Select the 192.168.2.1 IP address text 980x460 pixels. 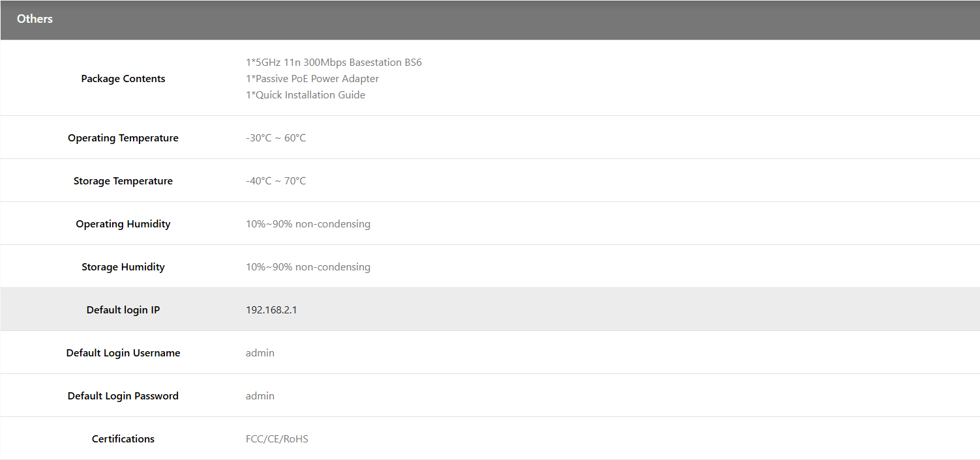pyautogui.click(x=271, y=310)
